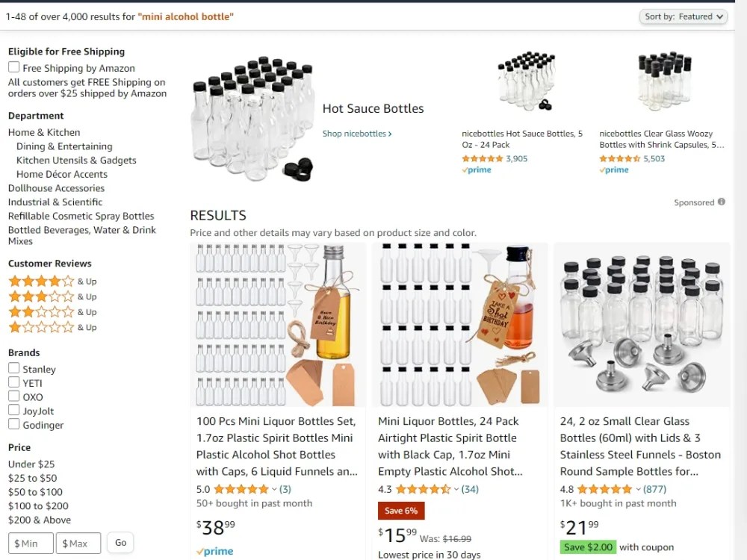Check the YETI brand filter
This screenshot has width=747, height=560.
coord(13,382)
